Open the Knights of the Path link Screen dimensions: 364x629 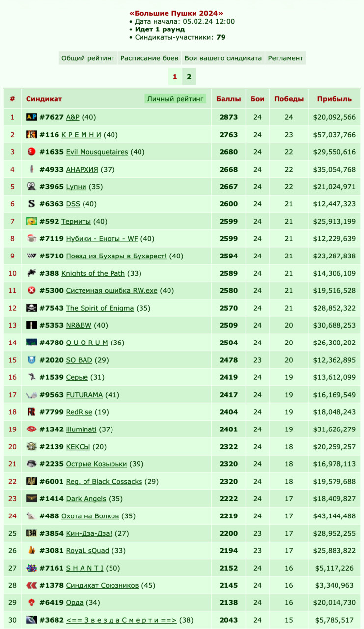93,273
